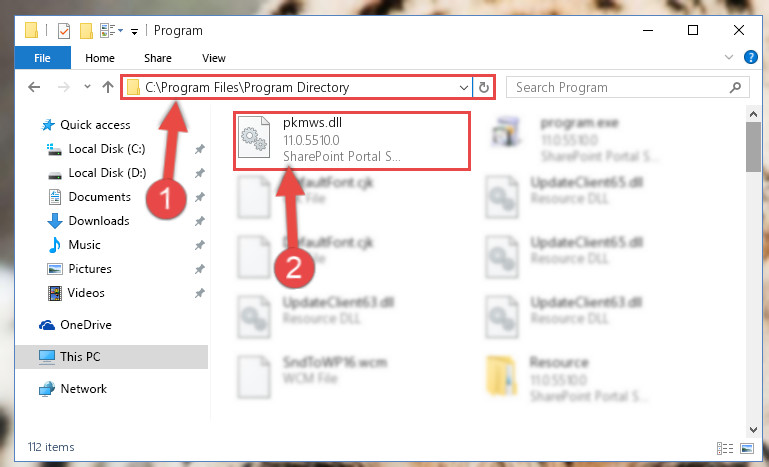
Task: Switch to the View ribbon tab
Action: [214, 58]
